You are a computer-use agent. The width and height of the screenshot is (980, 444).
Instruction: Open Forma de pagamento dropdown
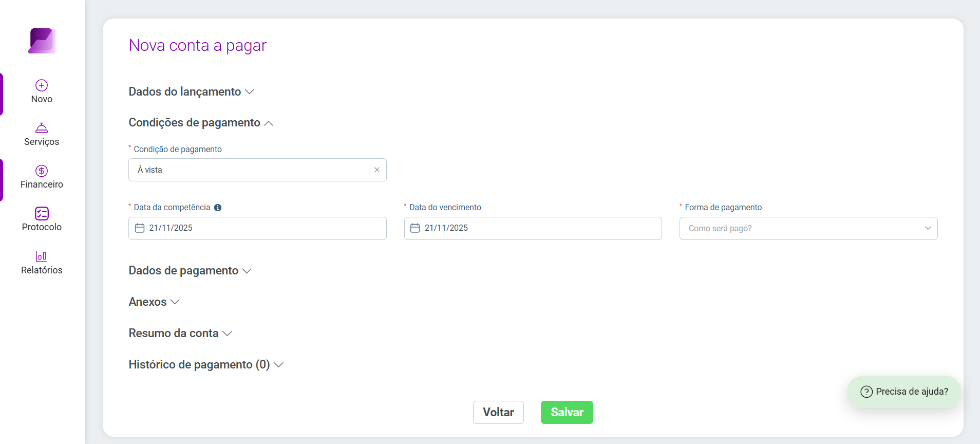(808, 228)
